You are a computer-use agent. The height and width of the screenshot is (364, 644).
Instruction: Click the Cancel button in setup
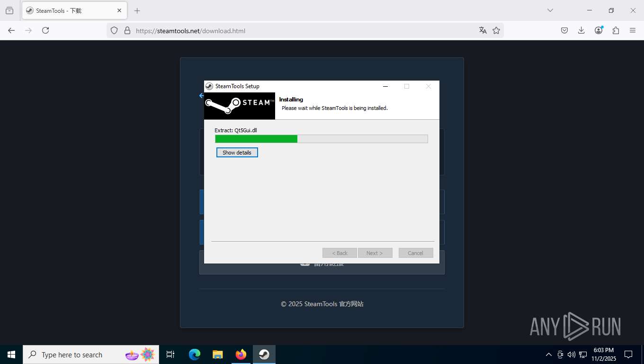[x=416, y=253]
